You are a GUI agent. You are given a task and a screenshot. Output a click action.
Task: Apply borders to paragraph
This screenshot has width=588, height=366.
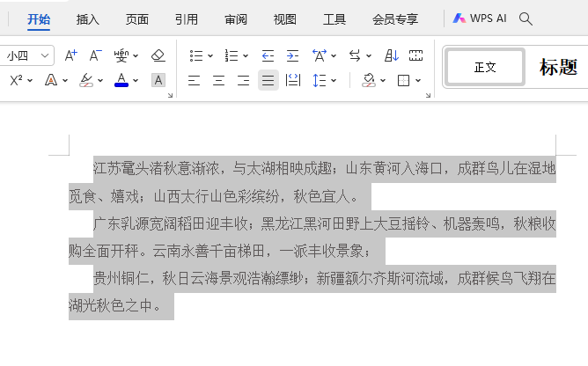click(x=403, y=80)
